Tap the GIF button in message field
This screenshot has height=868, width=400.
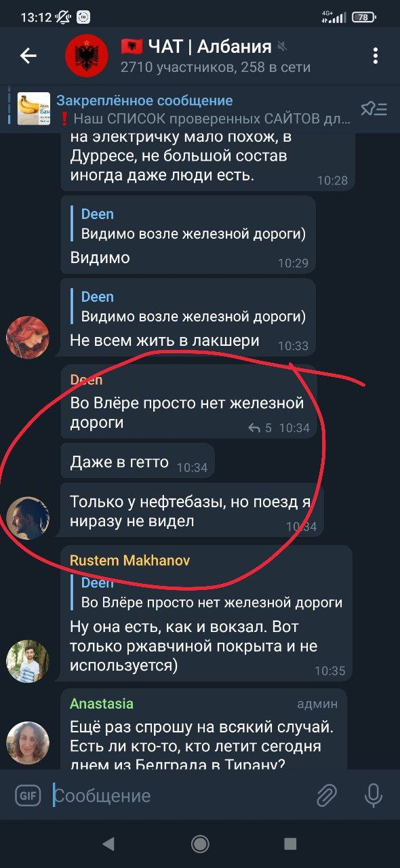(x=28, y=795)
